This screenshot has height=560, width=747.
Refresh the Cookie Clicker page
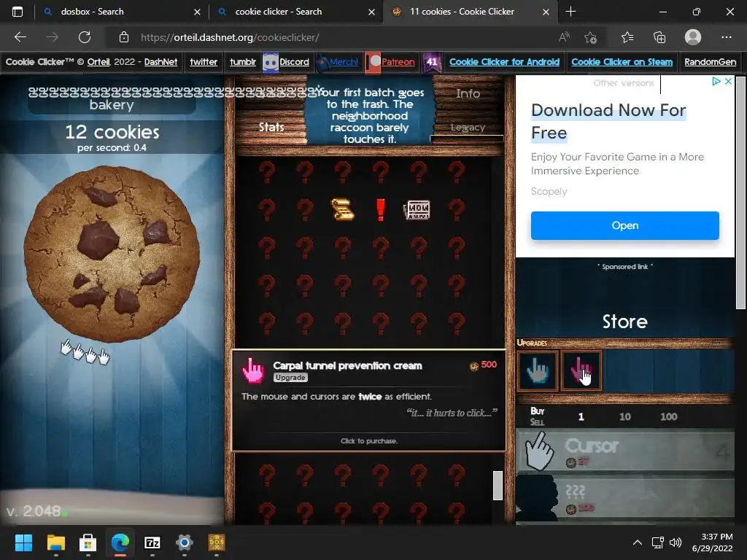pyautogui.click(x=85, y=37)
